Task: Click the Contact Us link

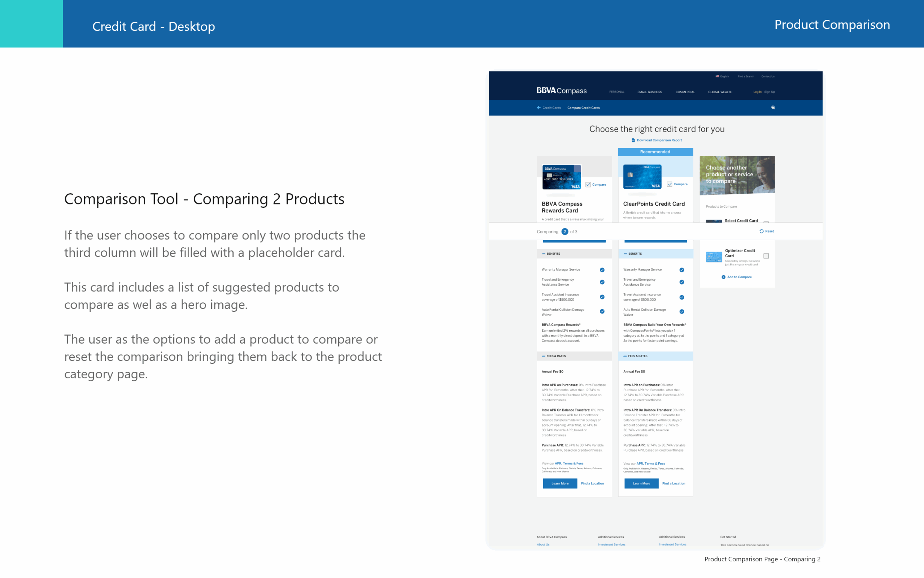Action: tap(768, 77)
